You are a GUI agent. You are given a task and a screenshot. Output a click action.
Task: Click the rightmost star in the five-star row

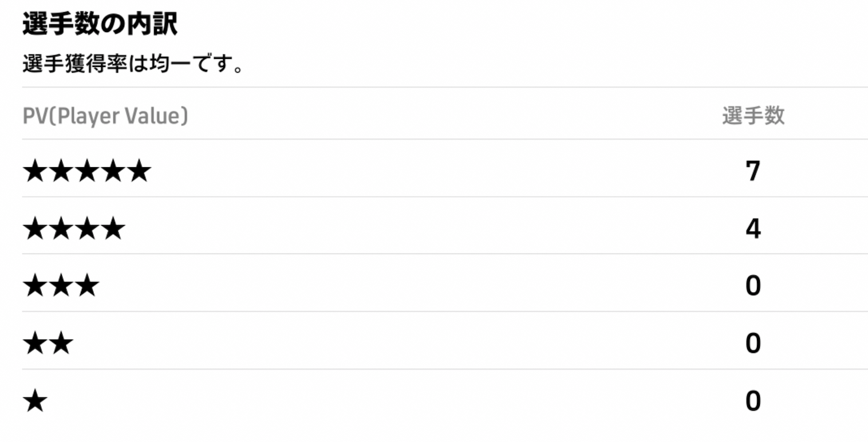click(x=139, y=172)
